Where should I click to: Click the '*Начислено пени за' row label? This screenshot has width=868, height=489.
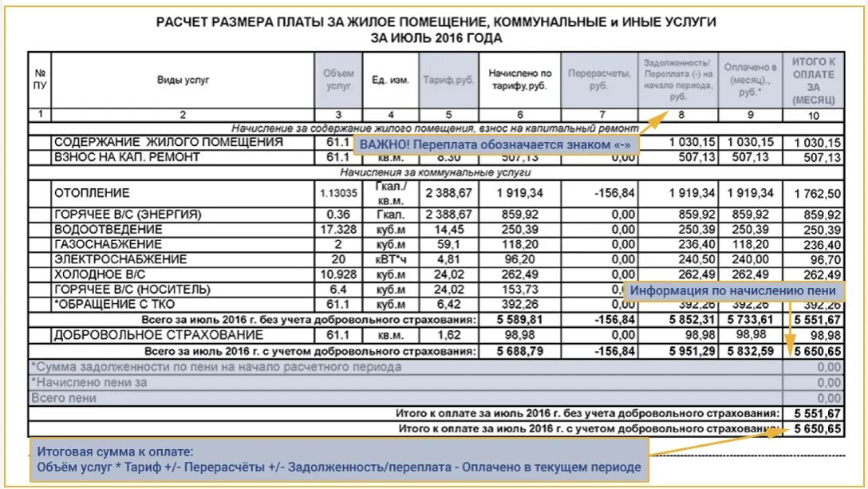(89, 383)
